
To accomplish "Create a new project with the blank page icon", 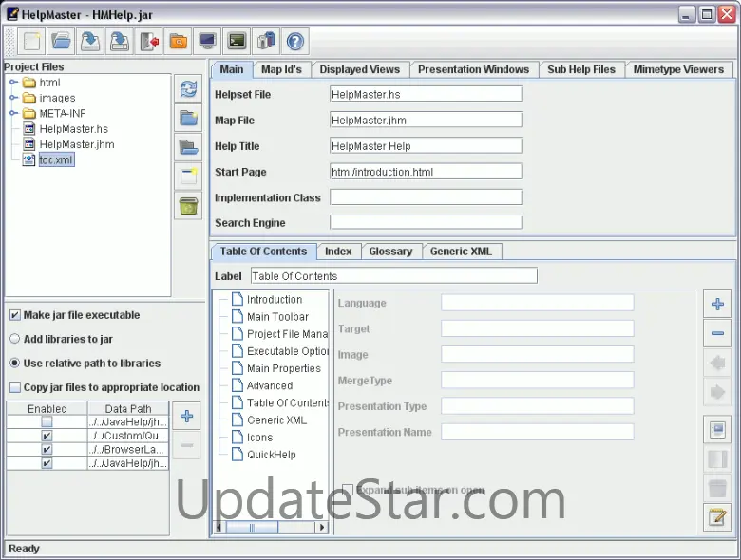I will coord(31,41).
